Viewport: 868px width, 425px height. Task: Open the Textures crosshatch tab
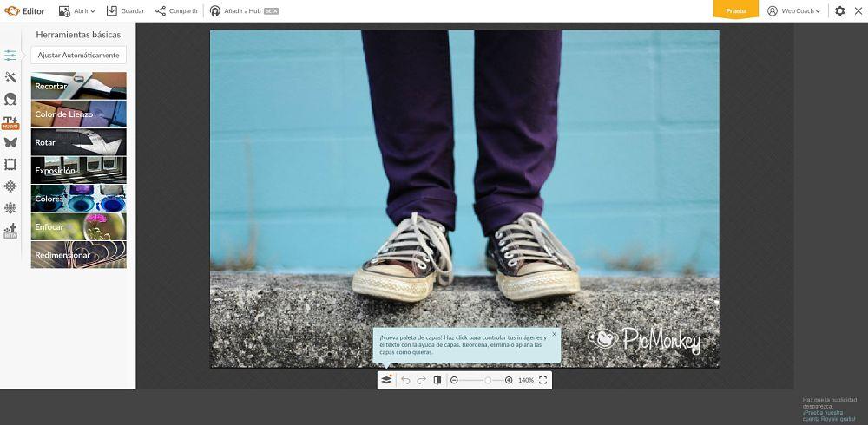(x=10, y=186)
